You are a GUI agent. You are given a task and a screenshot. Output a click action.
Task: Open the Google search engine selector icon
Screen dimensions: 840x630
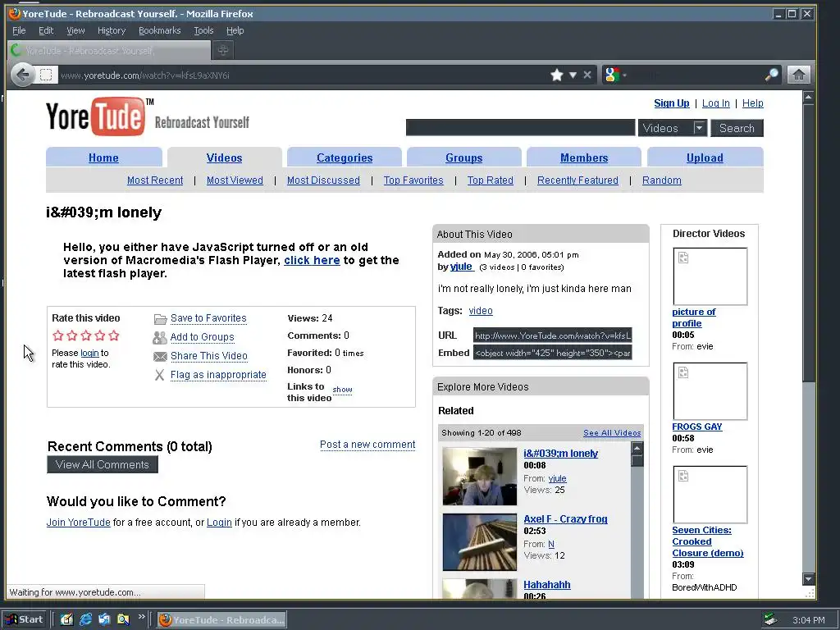612,75
